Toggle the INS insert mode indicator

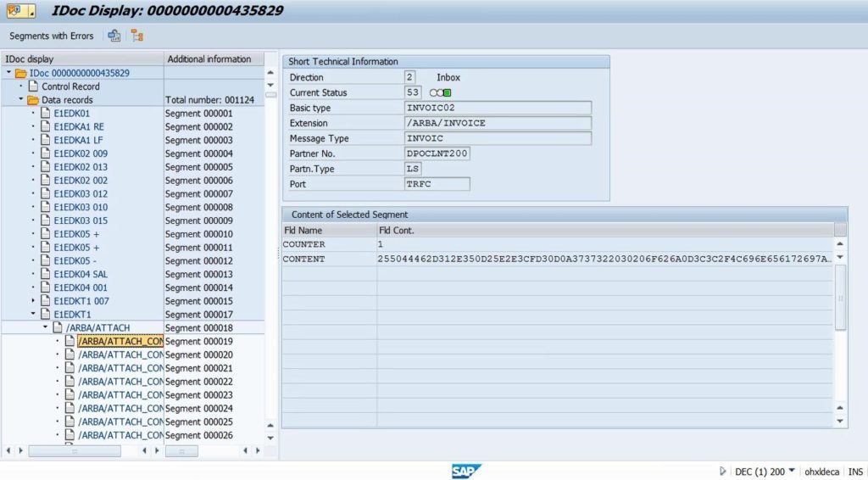[855, 472]
